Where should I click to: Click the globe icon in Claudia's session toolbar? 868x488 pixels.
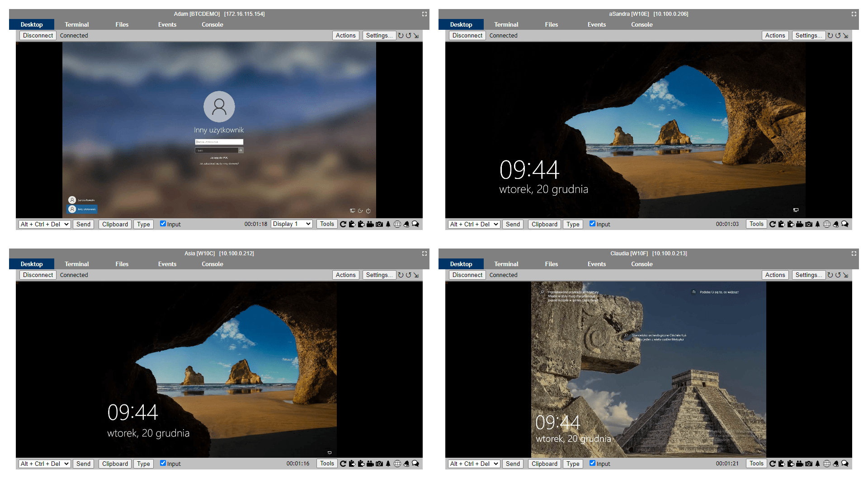click(827, 464)
